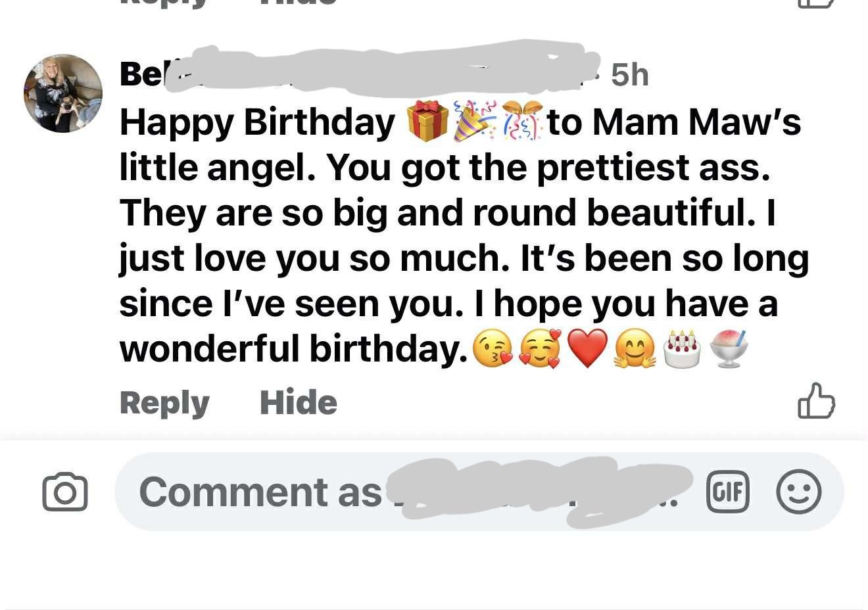
Task: Like the birthday comment with thumbs up
Action: (817, 402)
